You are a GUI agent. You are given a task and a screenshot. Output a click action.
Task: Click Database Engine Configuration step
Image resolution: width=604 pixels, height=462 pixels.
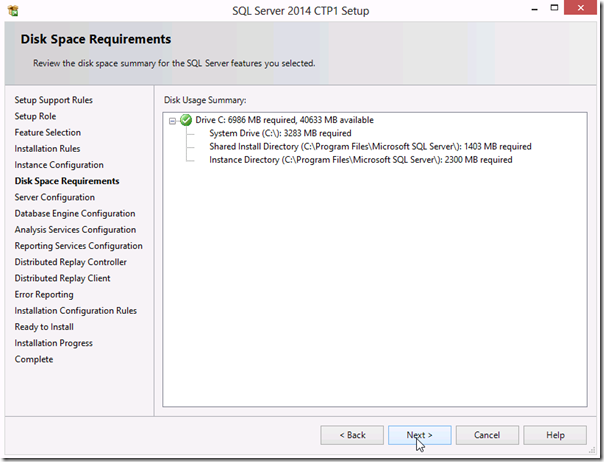click(75, 213)
